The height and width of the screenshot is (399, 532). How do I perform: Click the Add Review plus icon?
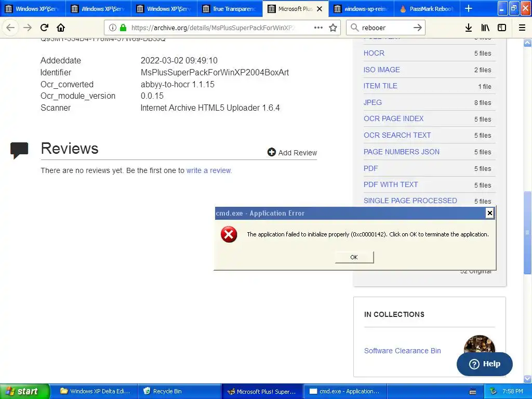pos(271,152)
